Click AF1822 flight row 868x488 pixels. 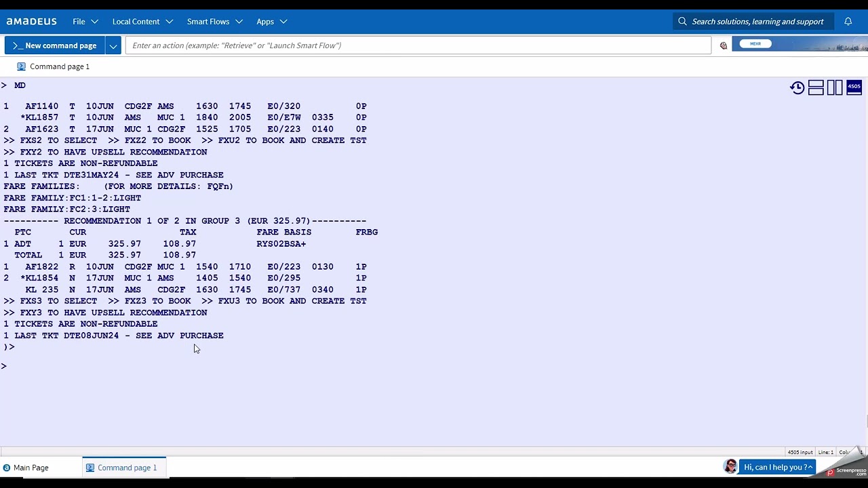185,267
